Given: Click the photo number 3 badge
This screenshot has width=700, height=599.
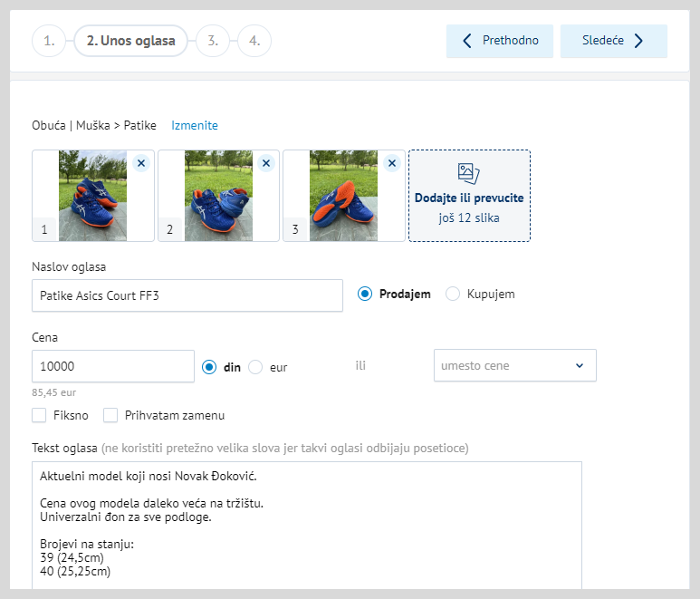Looking at the screenshot, I should [x=295, y=229].
